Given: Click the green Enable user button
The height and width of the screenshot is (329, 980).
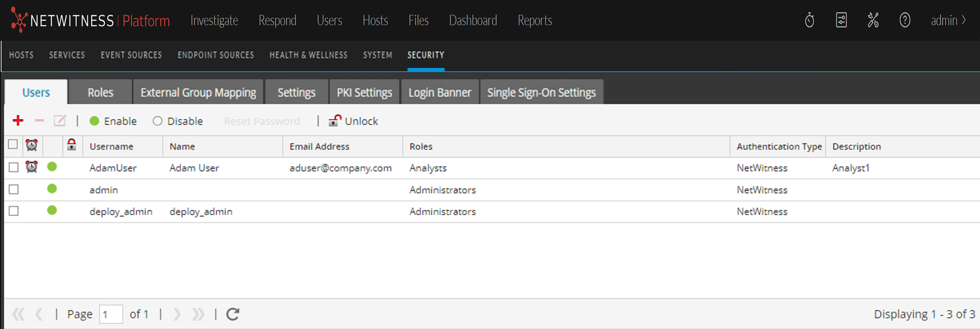Looking at the screenshot, I should point(113,121).
